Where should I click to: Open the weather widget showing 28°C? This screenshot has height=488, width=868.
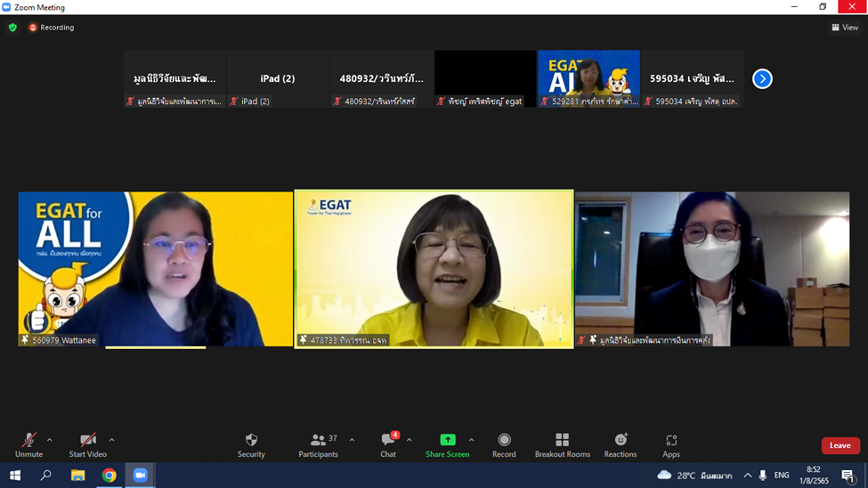[694, 476]
